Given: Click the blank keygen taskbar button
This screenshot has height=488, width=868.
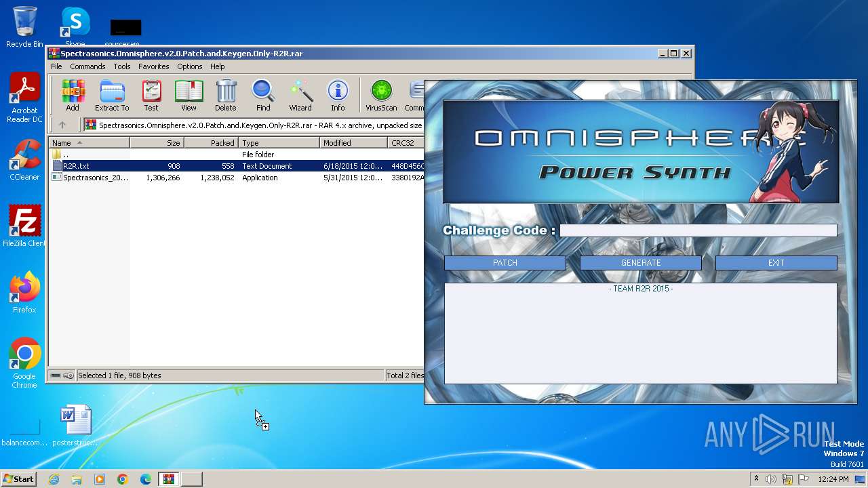Looking at the screenshot, I should tap(192, 479).
